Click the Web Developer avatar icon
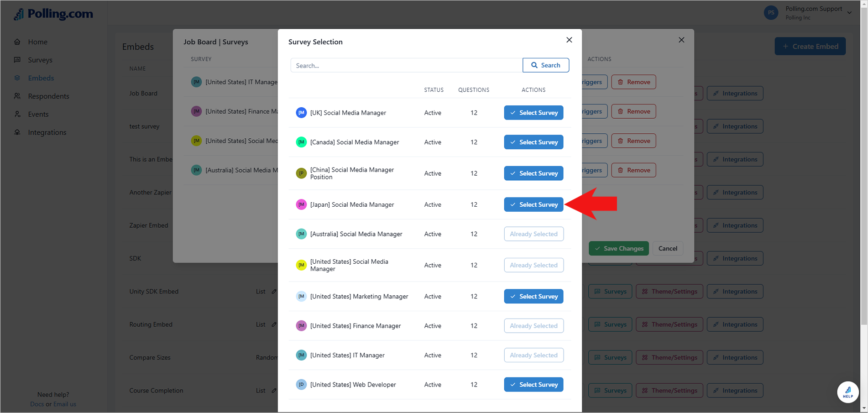This screenshot has height=413, width=868. pos(301,385)
